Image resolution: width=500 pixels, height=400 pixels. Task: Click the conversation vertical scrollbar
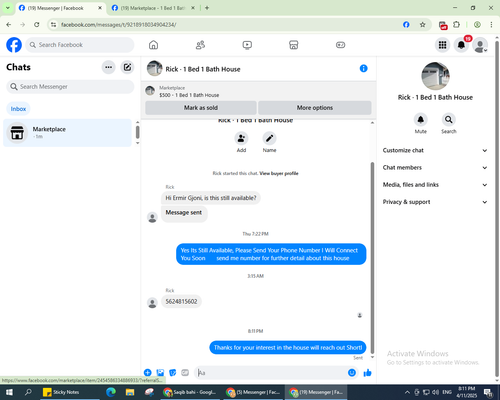pyautogui.click(x=372, y=257)
